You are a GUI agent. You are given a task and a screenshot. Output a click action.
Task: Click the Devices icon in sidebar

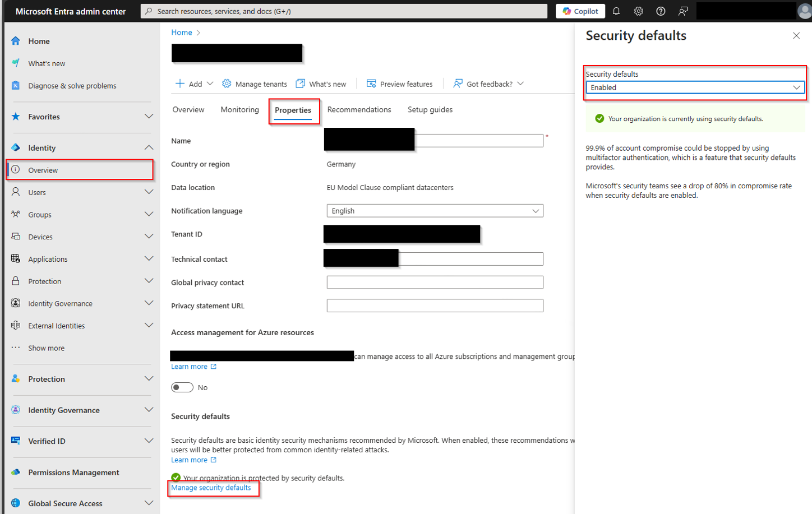pos(16,237)
